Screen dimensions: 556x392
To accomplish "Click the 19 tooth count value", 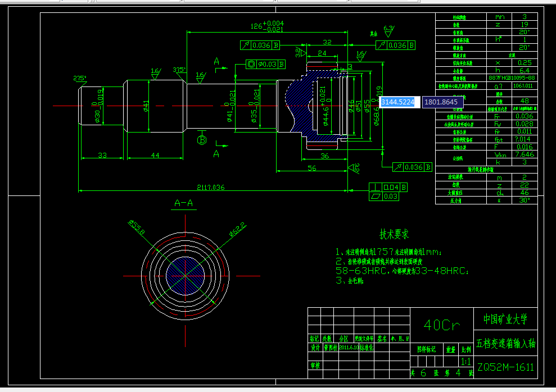I will click(525, 25).
